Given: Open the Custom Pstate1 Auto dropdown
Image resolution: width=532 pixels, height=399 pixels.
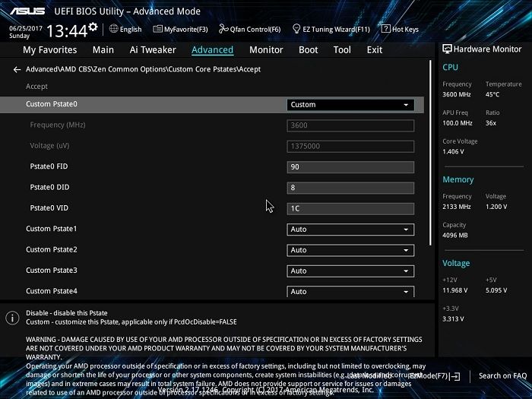Looking at the screenshot, I should [x=350, y=230].
